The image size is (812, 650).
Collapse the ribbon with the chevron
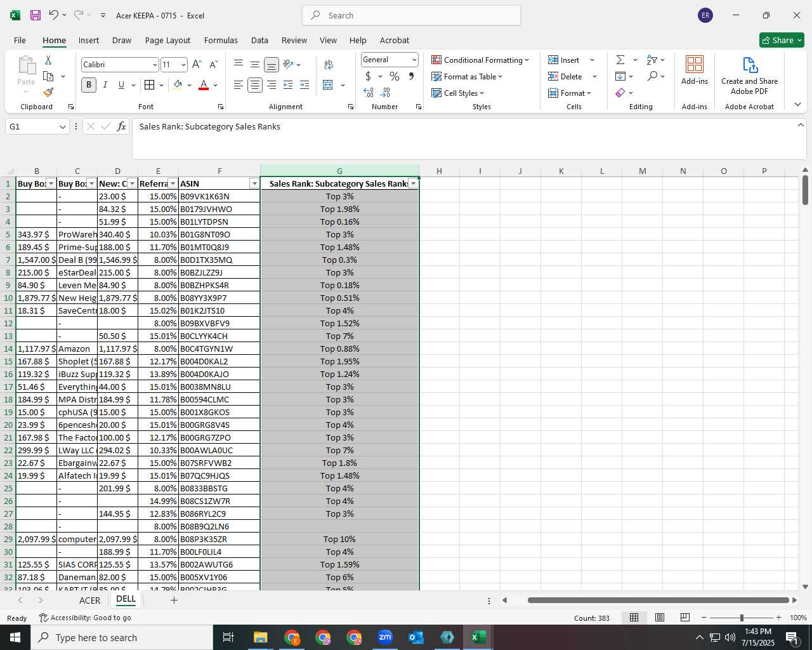click(x=797, y=105)
